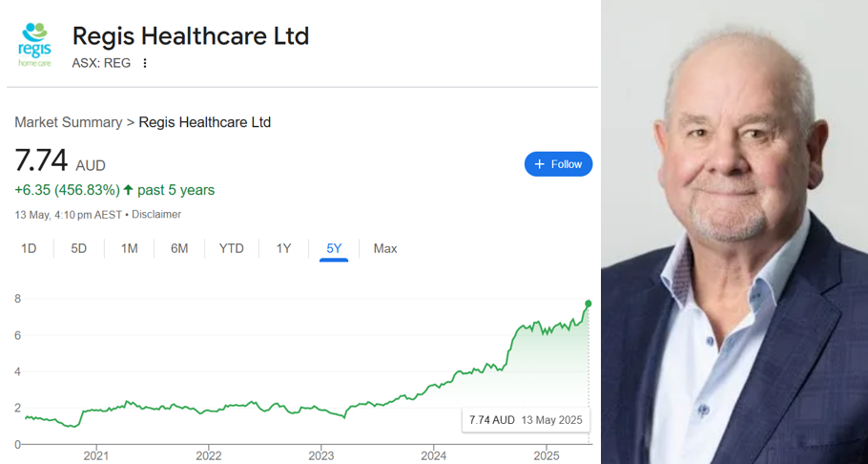
Task: Show the 1Y price chart
Action: [283, 248]
